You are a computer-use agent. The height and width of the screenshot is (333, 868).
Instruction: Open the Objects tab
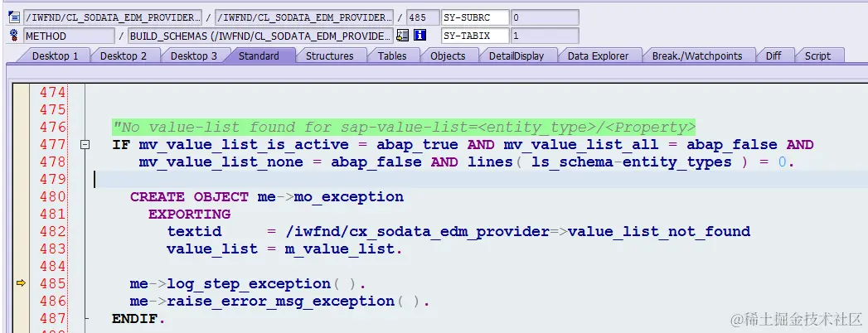pos(448,55)
